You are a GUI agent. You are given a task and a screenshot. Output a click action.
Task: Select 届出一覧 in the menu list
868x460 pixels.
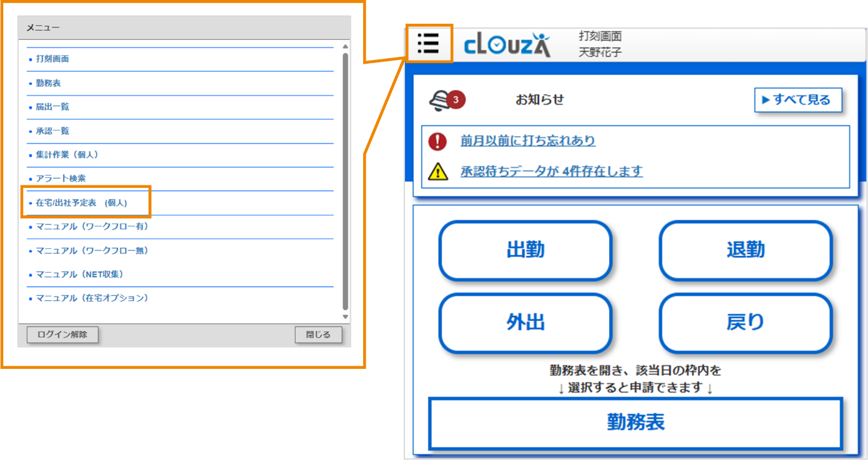point(51,106)
